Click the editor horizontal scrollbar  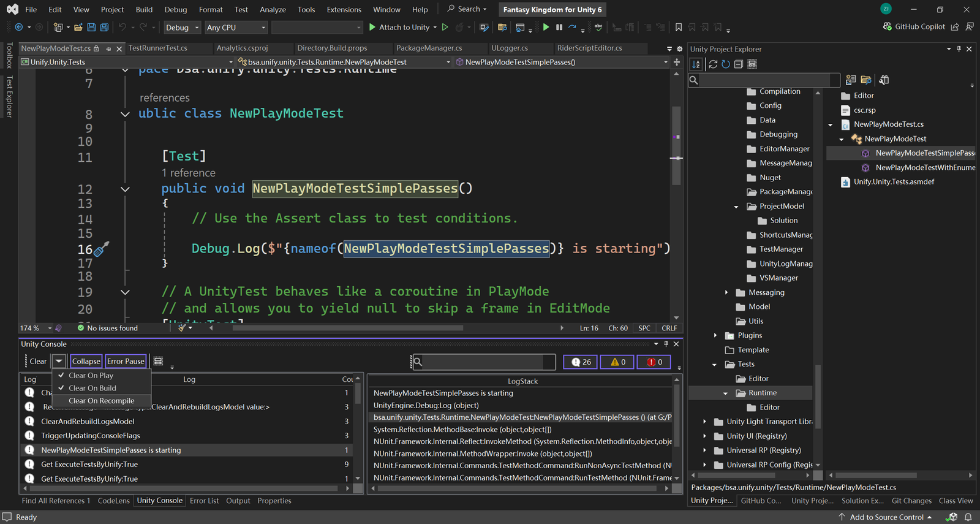click(x=347, y=328)
